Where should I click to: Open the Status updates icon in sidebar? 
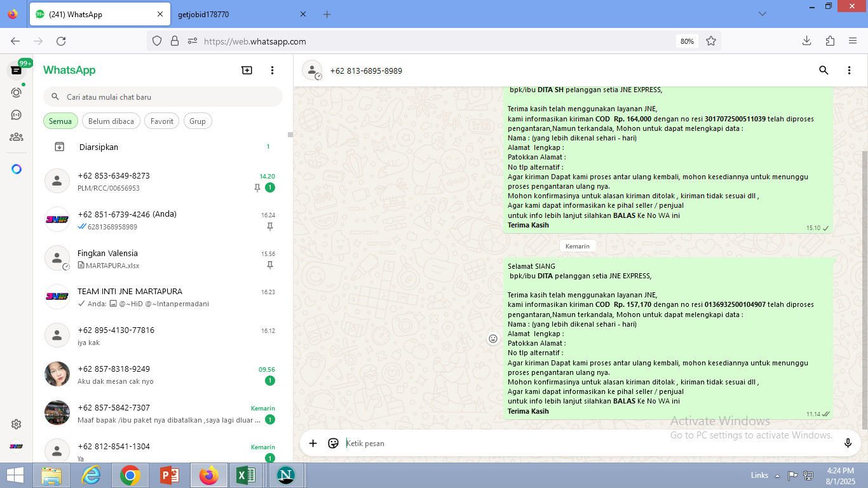pos(17,92)
